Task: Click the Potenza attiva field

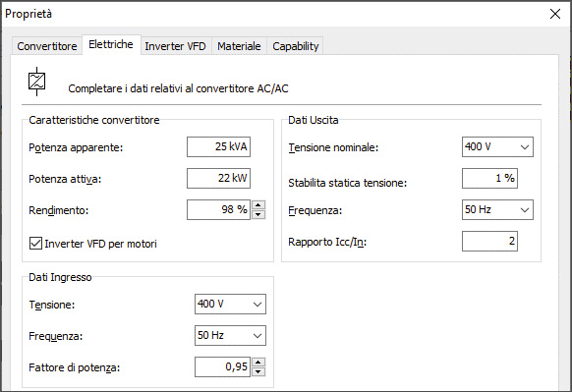Action: click(218, 178)
